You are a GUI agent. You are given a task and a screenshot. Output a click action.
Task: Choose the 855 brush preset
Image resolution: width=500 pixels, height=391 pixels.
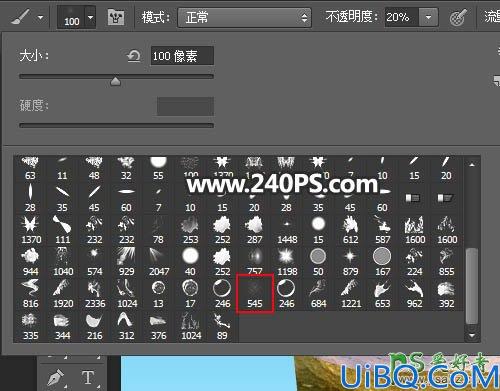click(x=446, y=262)
